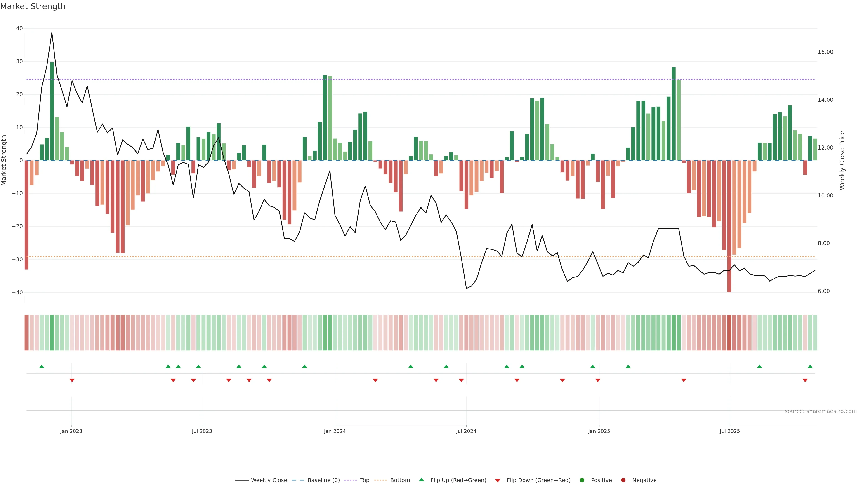The width and height of the screenshot is (868, 488).
Task: Click the Weekly Close Price axis title
Action: [x=842, y=160]
